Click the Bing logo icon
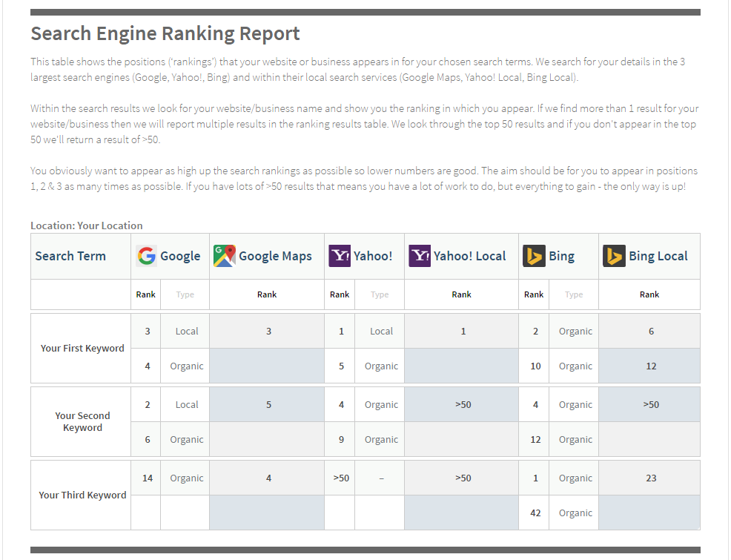731x560 pixels. click(534, 256)
